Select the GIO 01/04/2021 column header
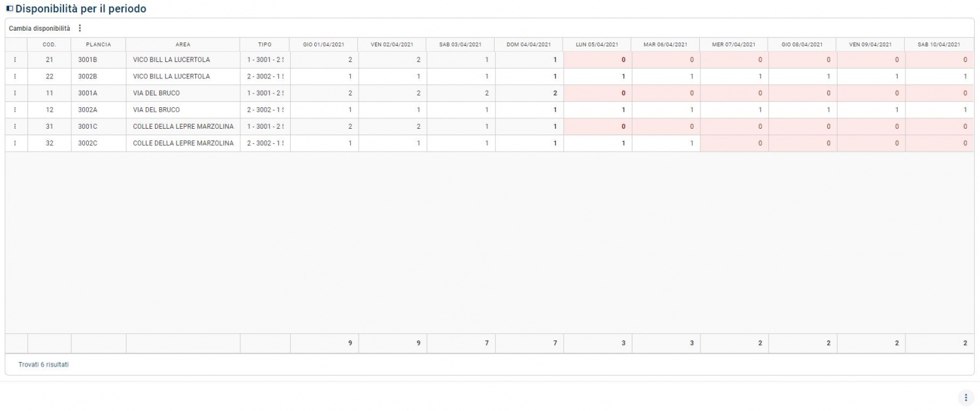Screen dimensions: 980x411 (323, 44)
